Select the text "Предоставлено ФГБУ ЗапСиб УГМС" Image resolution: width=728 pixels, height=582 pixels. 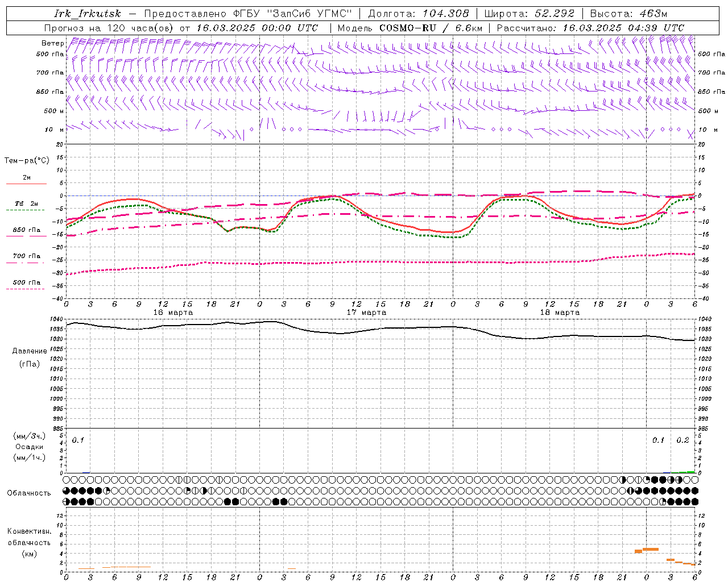click(x=248, y=14)
